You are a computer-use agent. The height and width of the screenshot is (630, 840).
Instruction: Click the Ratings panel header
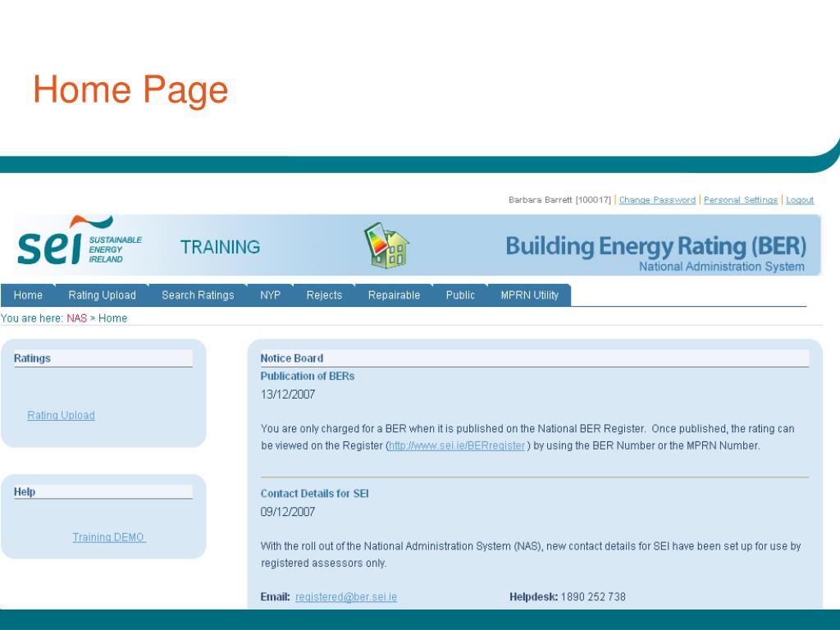[103, 358]
